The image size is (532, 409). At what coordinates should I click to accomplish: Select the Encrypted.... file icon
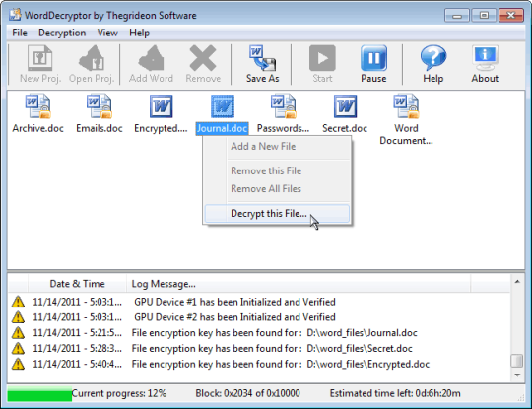tap(161, 106)
